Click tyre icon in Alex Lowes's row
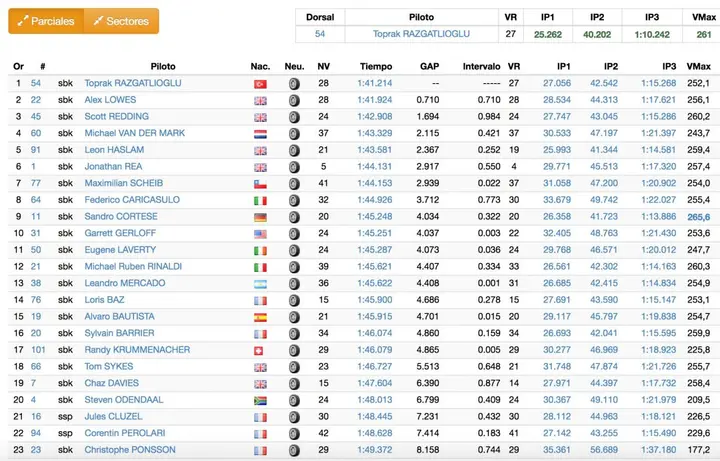 pos(294,101)
